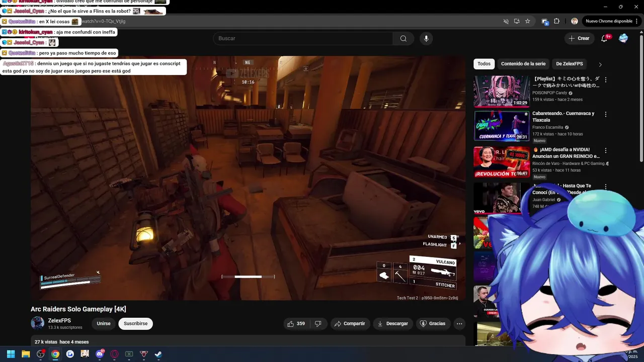Screen dimensions: 644x362
Task: Click the Arc Raiders video player
Action: 248,178
